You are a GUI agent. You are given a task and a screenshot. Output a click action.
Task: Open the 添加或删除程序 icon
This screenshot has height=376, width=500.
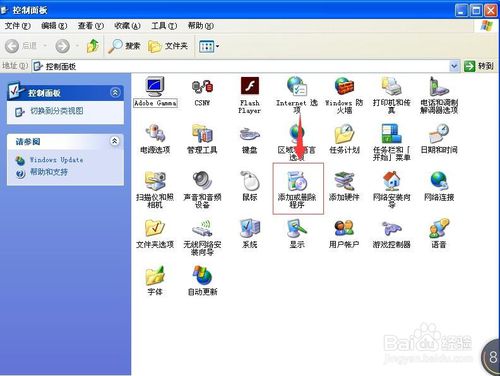[x=297, y=189]
